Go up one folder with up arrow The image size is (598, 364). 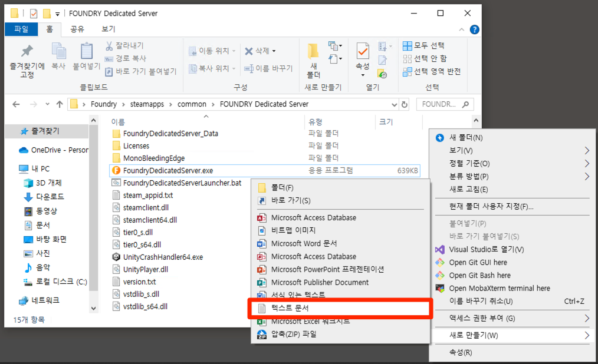(x=60, y=104)
